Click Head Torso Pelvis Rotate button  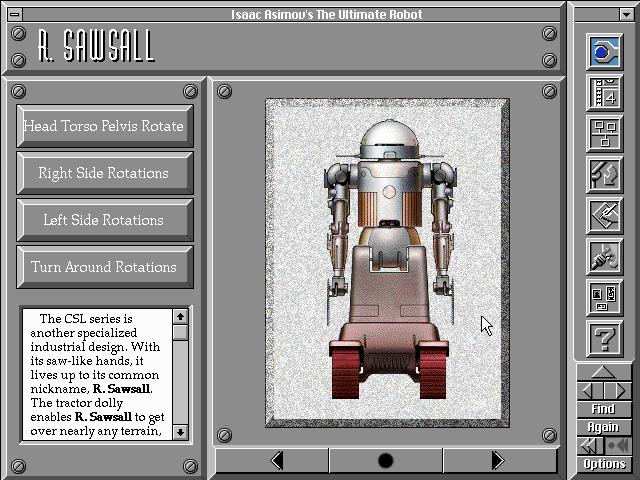(104, 126)
